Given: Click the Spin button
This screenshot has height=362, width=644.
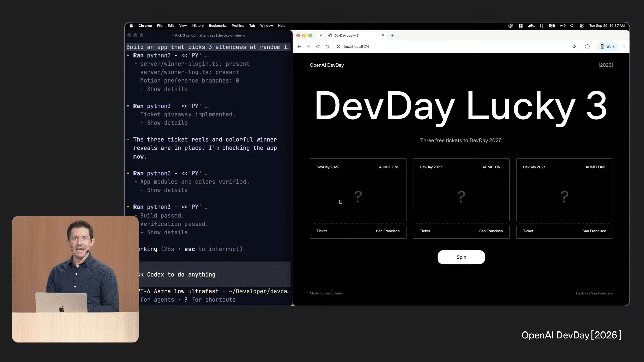Looking at the screenshot, I should click(x=461, y=257).
